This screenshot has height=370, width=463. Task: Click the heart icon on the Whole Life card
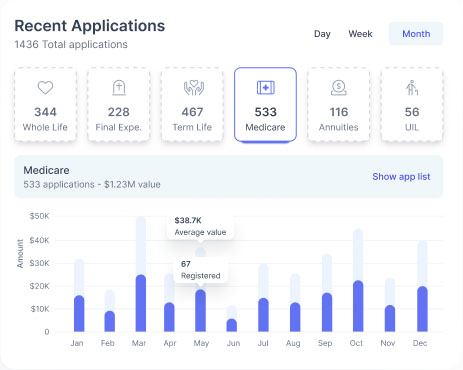click(x=45, y=88)
